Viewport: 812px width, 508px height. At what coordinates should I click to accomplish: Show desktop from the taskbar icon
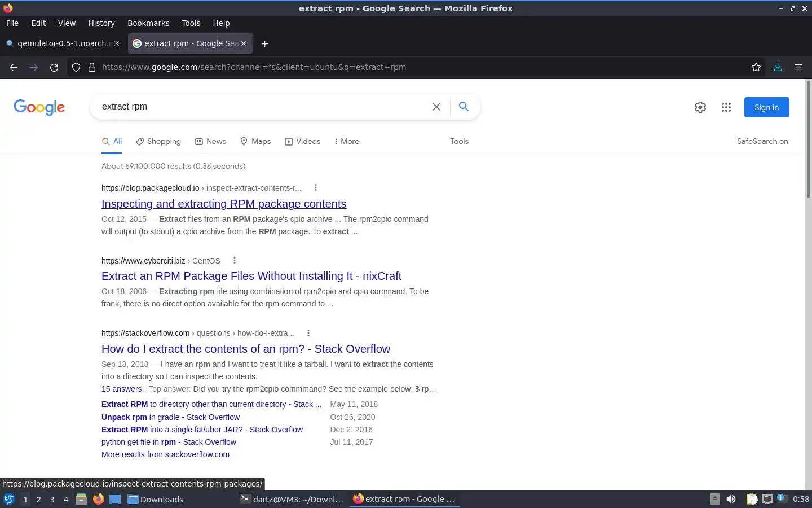pos(115,499)
